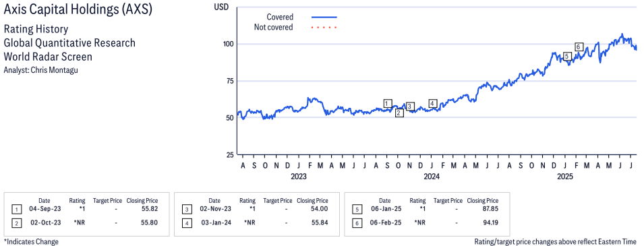Click chart marker 6 near Feb 2025
Screen dimensions: 644x246
point(579,47)
